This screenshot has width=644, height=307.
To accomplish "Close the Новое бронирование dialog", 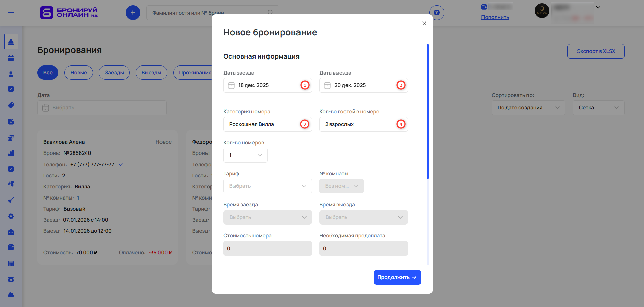I will pos(424,24).
